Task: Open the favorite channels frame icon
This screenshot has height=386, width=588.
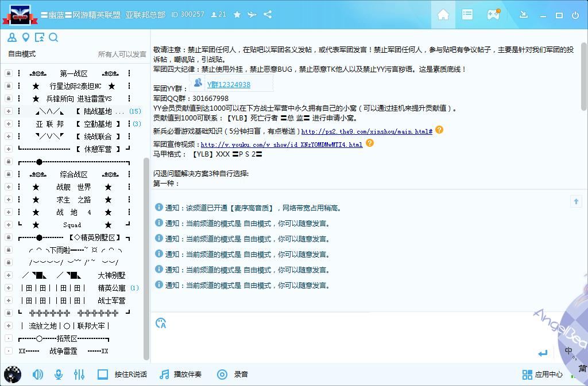Action: tap(40, 37)
